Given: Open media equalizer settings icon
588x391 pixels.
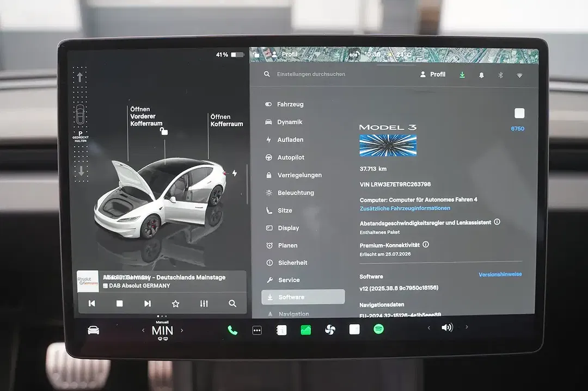Looking at the screenshot, I should [x=204, y=303].
